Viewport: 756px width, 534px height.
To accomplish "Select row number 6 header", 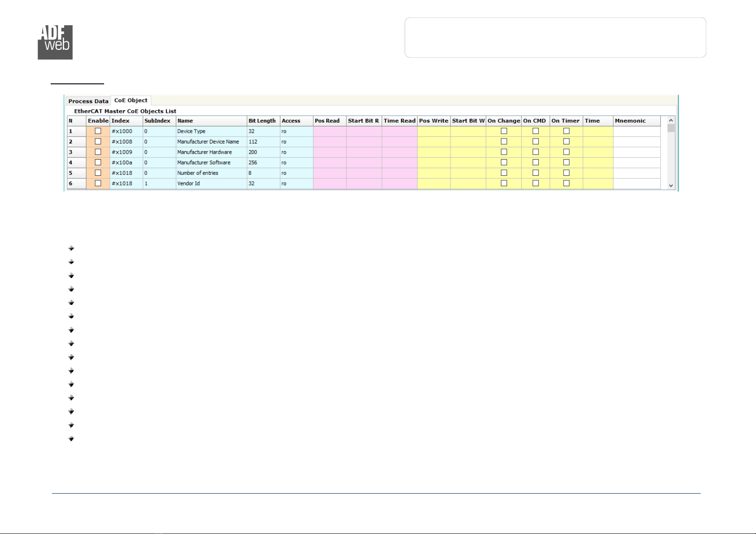I will (77, 183).
